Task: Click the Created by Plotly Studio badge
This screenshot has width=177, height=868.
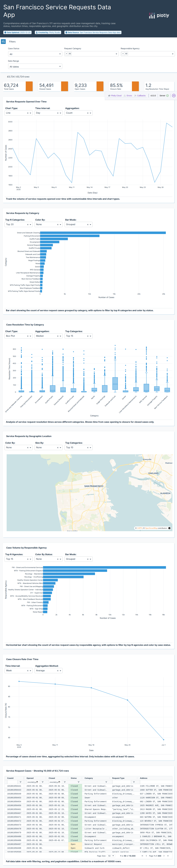Action: pyautogui.click(x=48, y=32)
